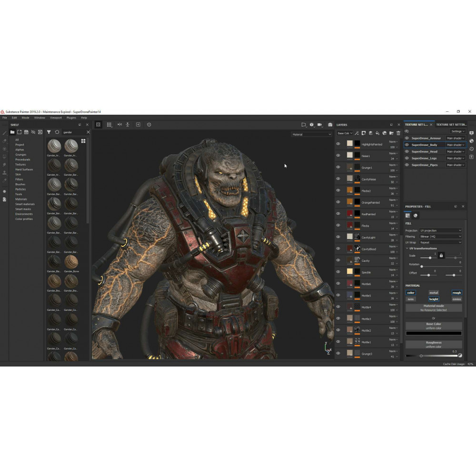Click the camera screenshot icon above viewport

[x=330, y=125]
